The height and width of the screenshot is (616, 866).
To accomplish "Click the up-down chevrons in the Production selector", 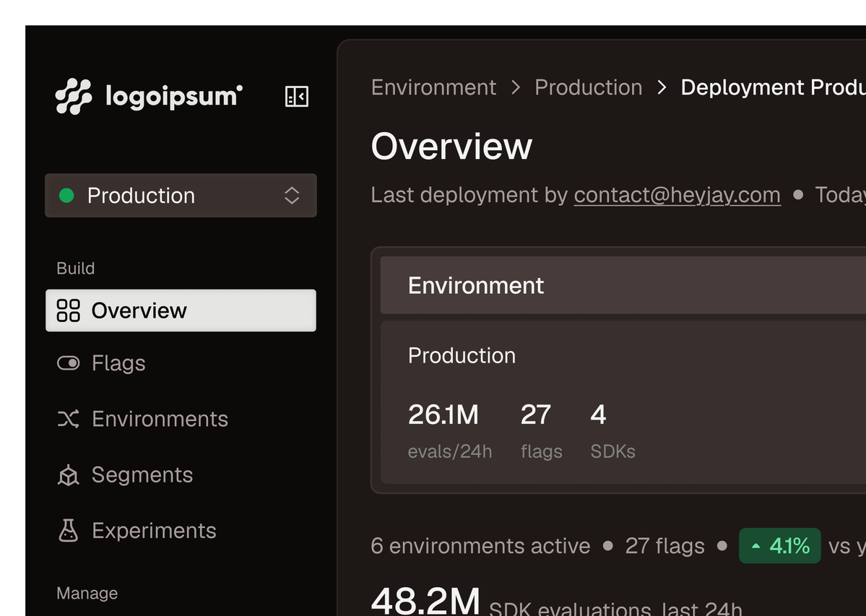I will 292,196.
